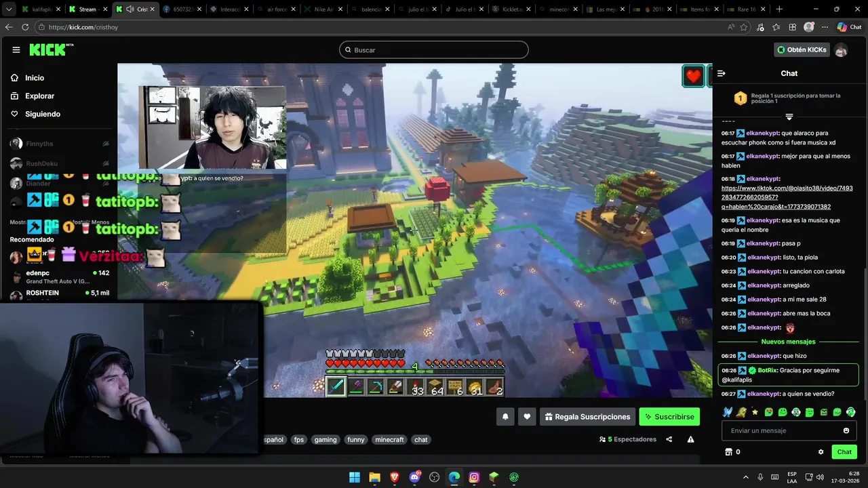Open the hamburger sidebar menu
Image resolution: width=868 pixels, height=488 pixels.
coord(16,49)
